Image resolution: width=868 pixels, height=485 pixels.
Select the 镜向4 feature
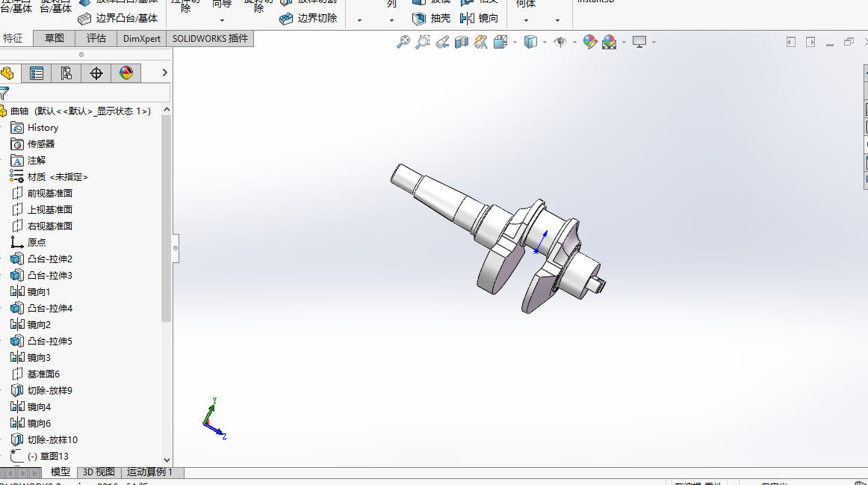point(31,407)
